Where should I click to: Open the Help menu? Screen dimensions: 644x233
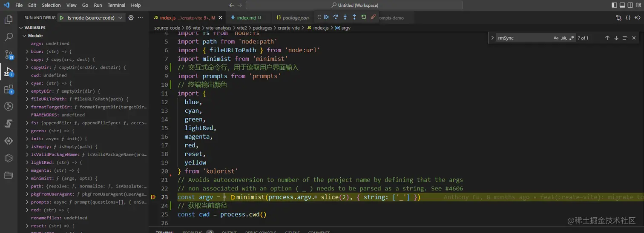pos(136,5)
